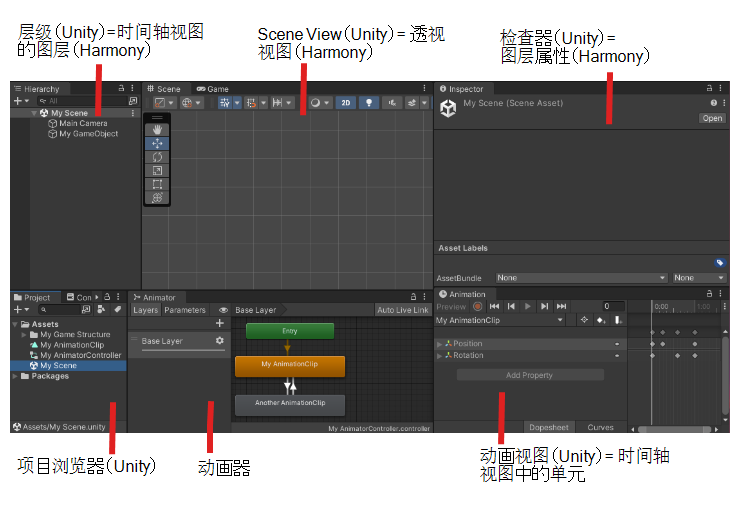Screen dimensions: 740x510
Task: Lock the Animator panel
Action: coord(413,297)
